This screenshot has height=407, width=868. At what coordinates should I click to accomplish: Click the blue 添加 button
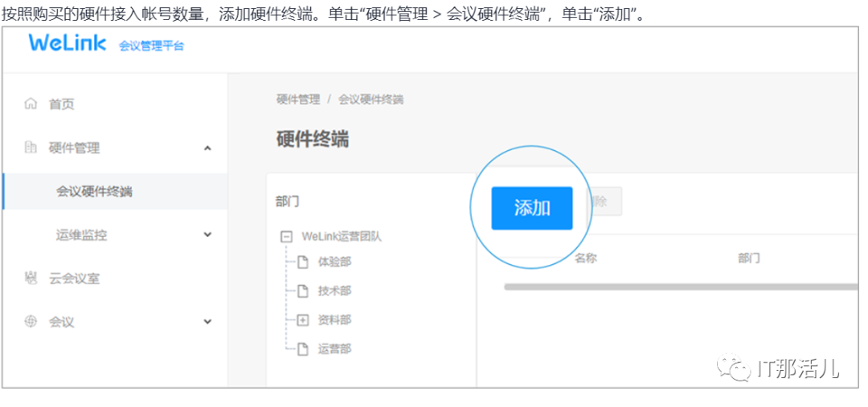pos(532,208)
